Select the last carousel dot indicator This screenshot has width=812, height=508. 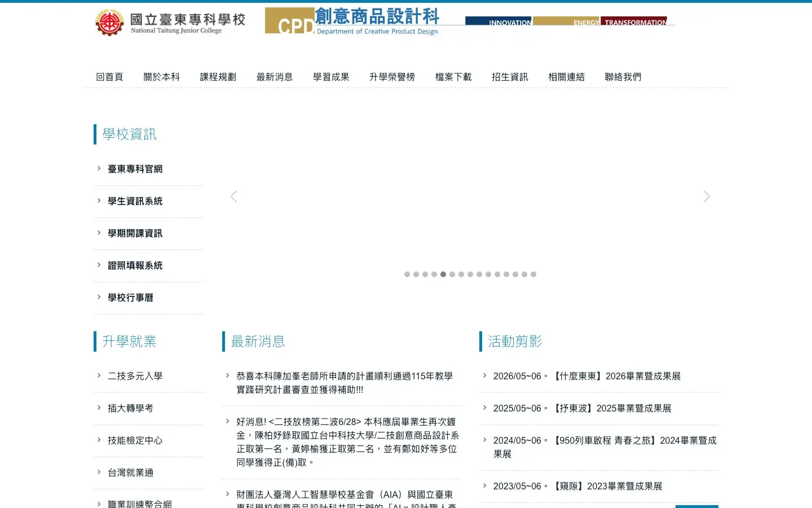point(533,274)
